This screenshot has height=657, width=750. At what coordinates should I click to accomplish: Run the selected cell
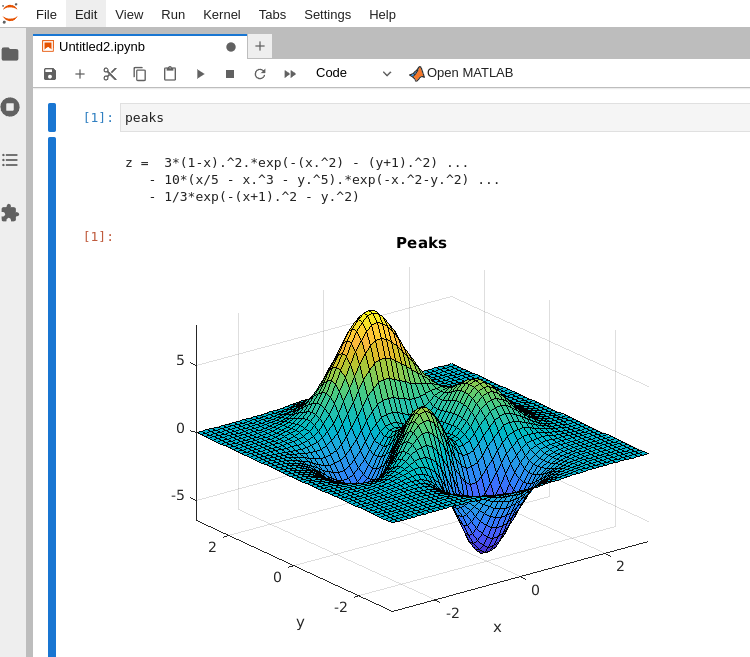(200, 73)
